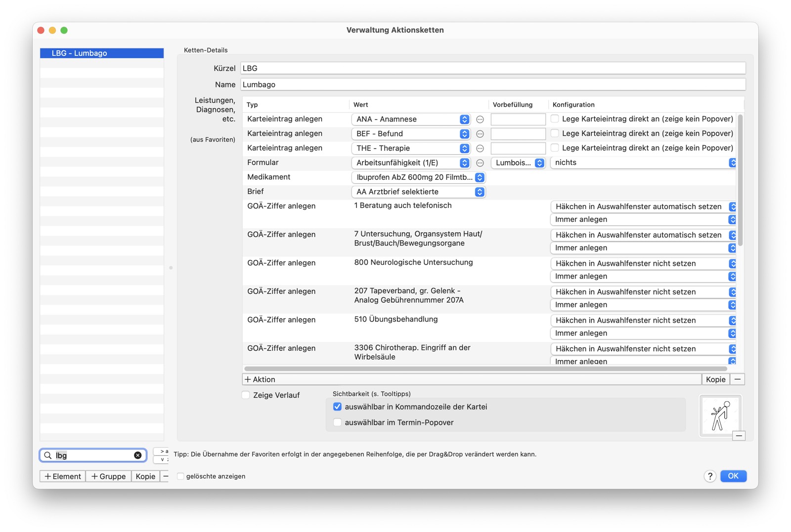Remove the chain picture with minus icon
The image size is (791, 532).
click(739, 436)
